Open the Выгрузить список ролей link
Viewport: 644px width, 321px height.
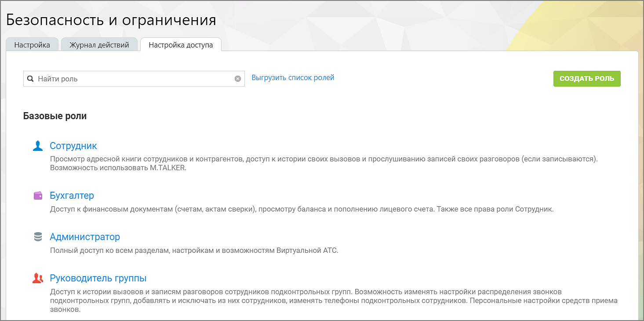pos(293,78)
